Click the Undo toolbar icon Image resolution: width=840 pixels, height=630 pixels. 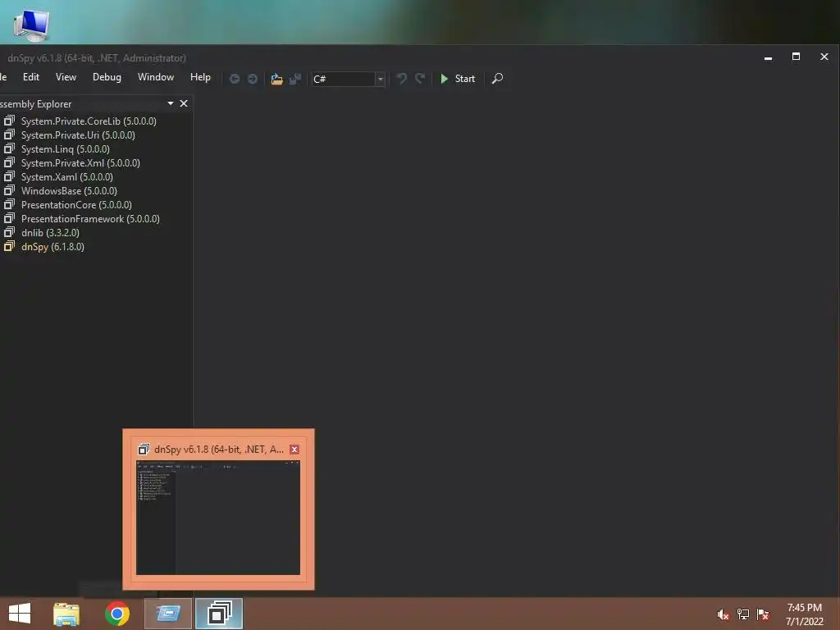point(401,79)
